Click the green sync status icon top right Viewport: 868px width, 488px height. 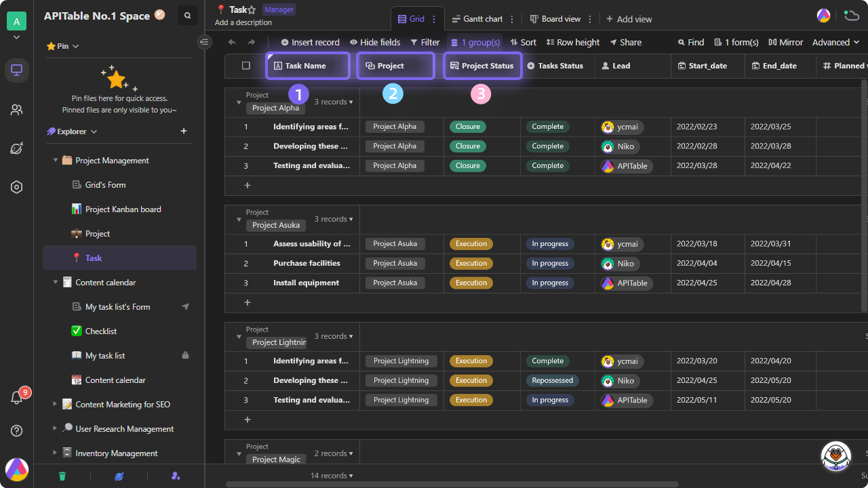coord(851,16)
